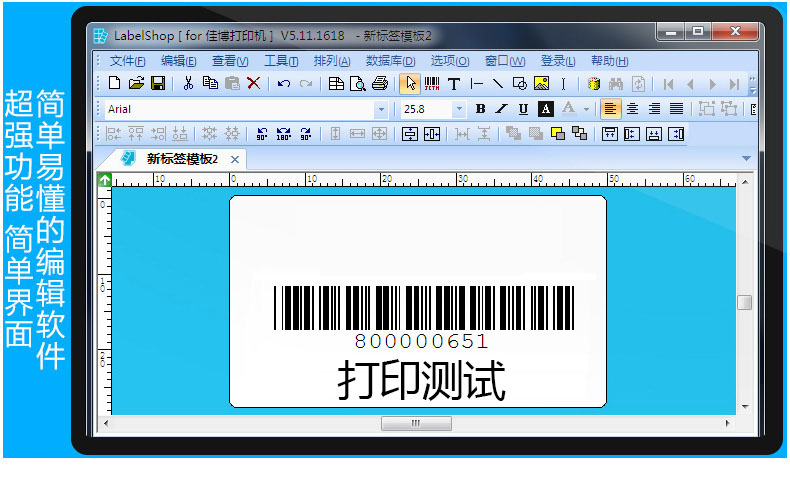
Task: Insert a picture with image tool
Action: click(x=542, y=83)
